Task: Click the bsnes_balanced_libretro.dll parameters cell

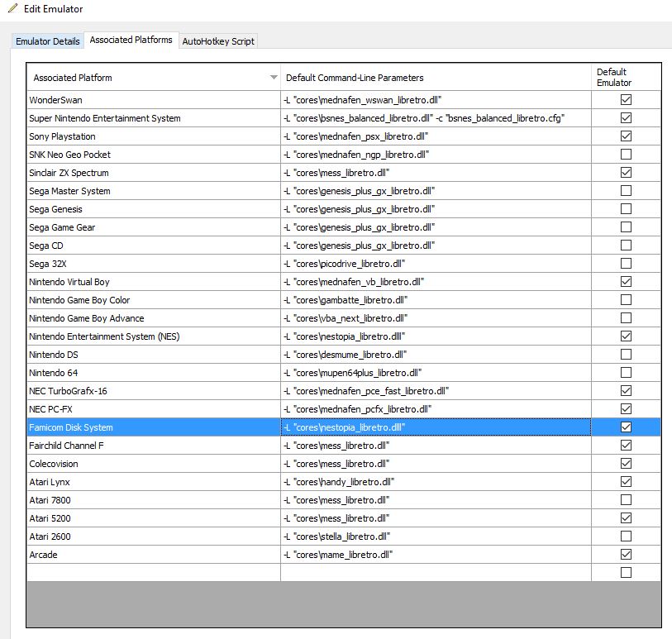Action: click(436, 118)
